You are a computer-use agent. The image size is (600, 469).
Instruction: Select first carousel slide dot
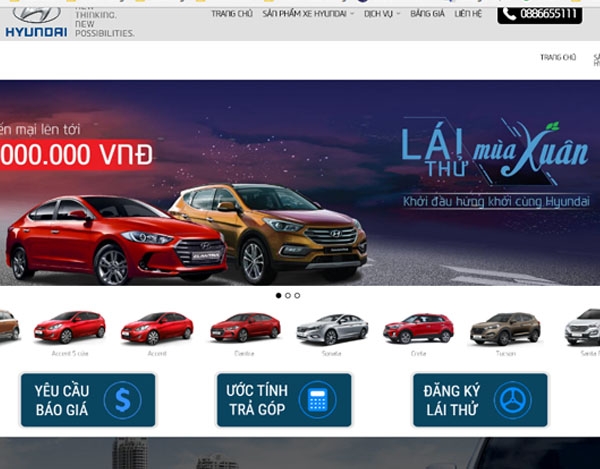click(279, 295)
